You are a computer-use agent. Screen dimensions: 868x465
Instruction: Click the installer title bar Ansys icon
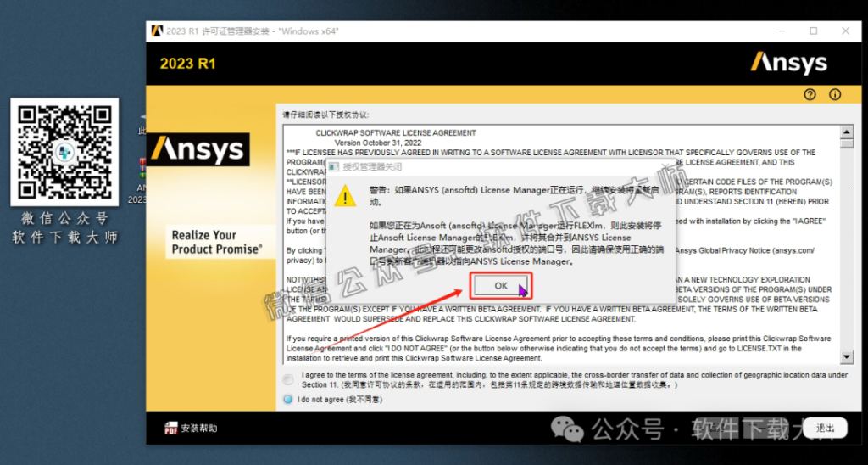click(x=157, y=31)
